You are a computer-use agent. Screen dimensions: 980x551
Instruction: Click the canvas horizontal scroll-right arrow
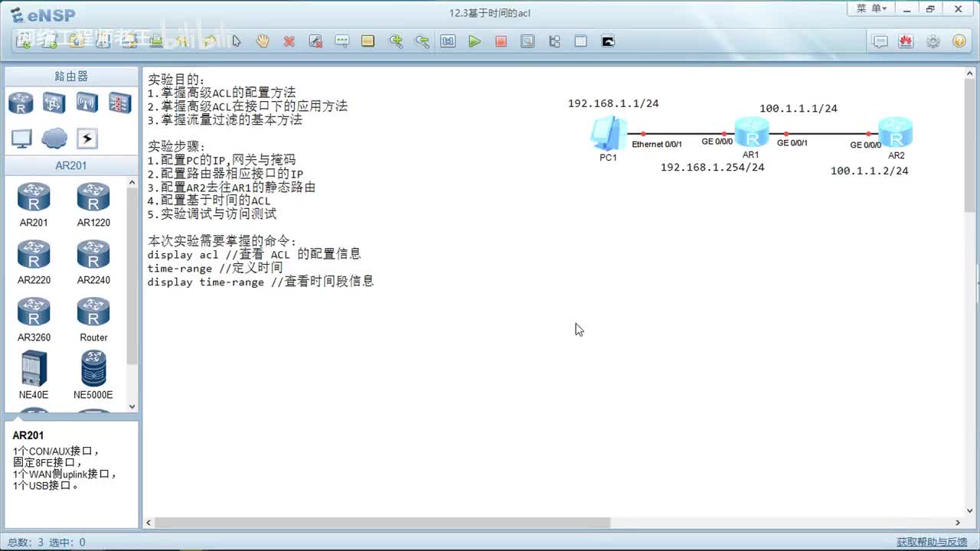(x=959, y=523)
